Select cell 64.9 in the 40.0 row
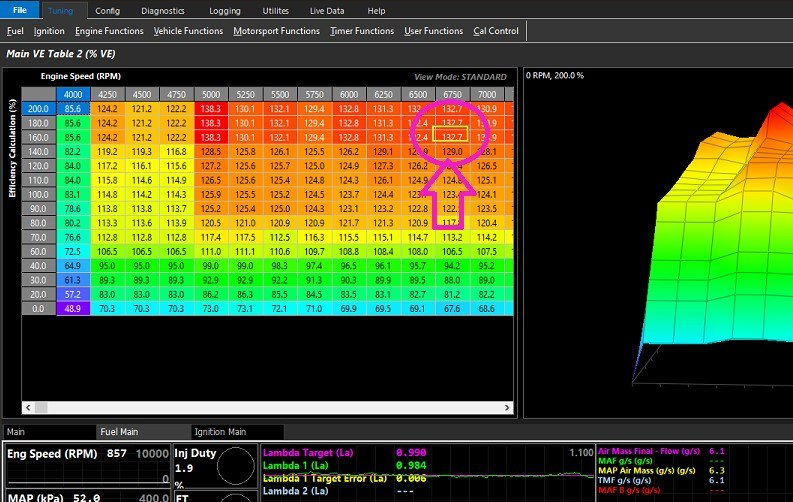Image resolution: width=793 pixels, height=502 pixels. pyautogui.click(x=73, y=265)
